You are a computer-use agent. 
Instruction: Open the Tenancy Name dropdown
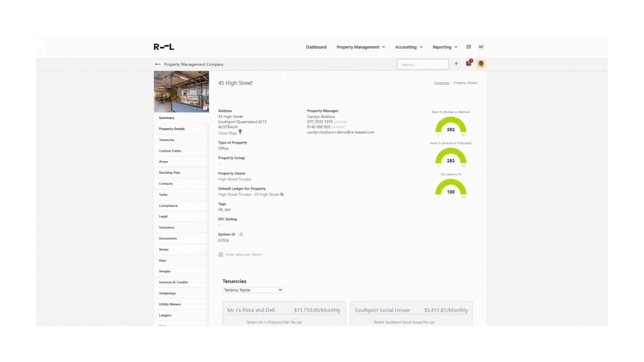click(253, 290)
